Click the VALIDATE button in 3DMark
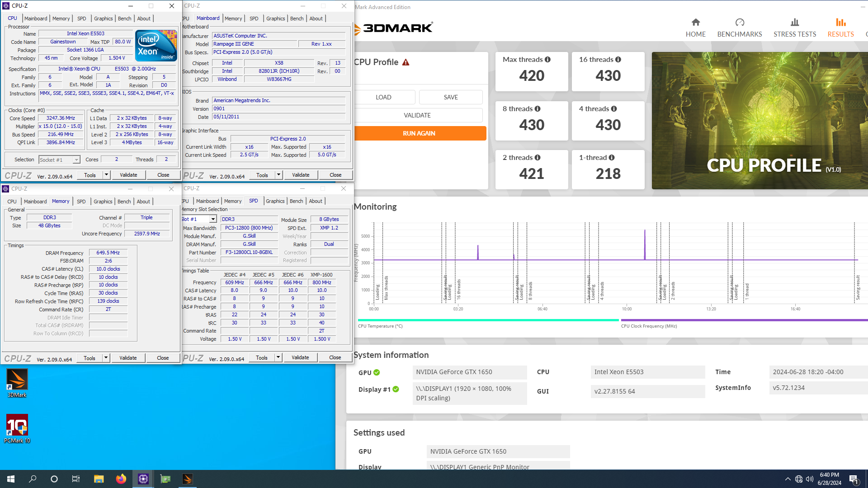Image resolution: width=868 pixels, height=488 pixels. (417, 115)
